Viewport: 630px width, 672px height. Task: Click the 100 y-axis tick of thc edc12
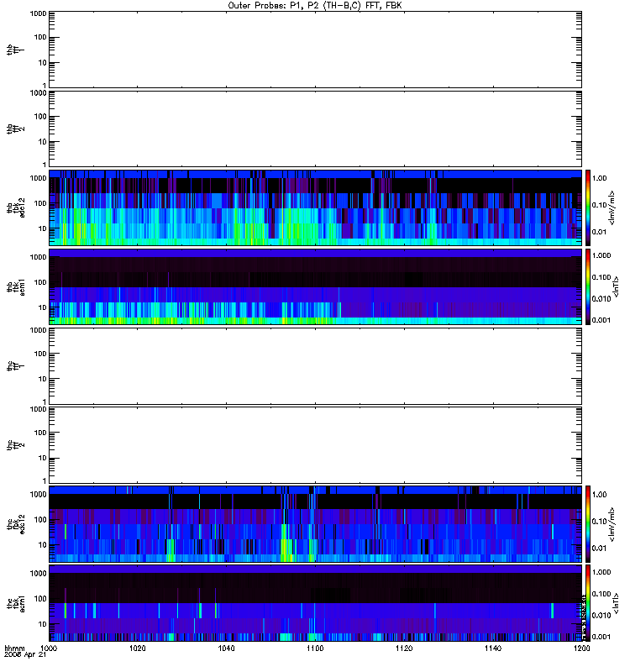40,520
